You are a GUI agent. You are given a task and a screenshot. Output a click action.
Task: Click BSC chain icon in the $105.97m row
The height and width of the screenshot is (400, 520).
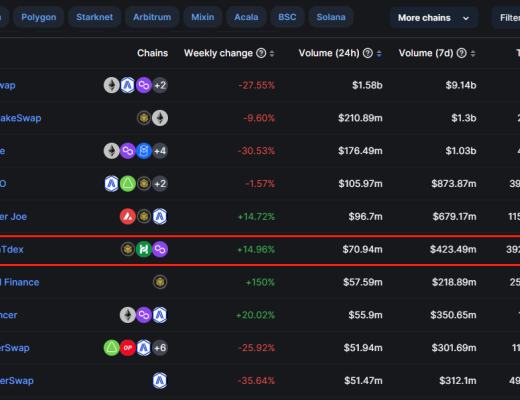pyautogui.click(x=144, y=184)
